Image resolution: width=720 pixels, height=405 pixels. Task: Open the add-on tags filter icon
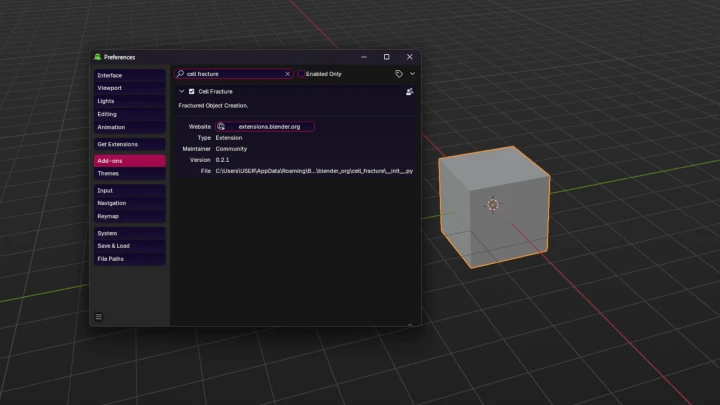tap(399, 73)
